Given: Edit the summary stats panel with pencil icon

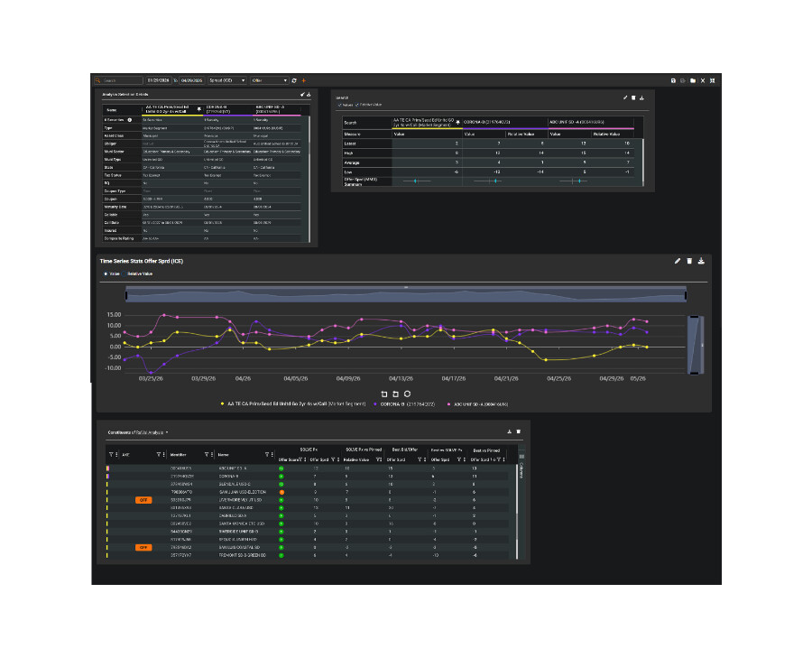Looking at the screenshot, I should point(625,97).
